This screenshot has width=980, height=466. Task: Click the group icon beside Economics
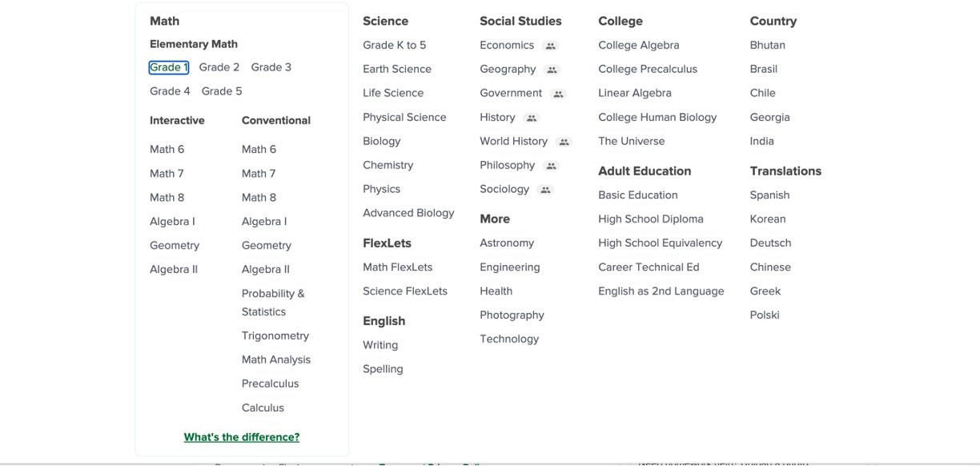(550, 46)
